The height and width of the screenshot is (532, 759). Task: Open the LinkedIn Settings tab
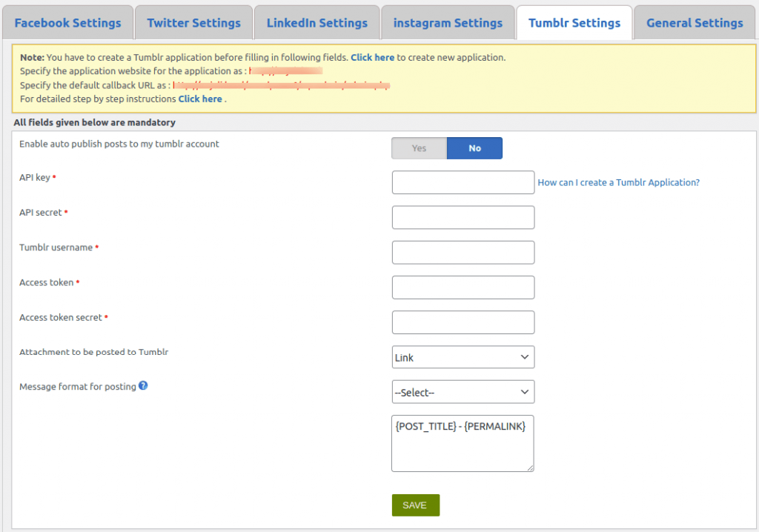pos(316,22)
